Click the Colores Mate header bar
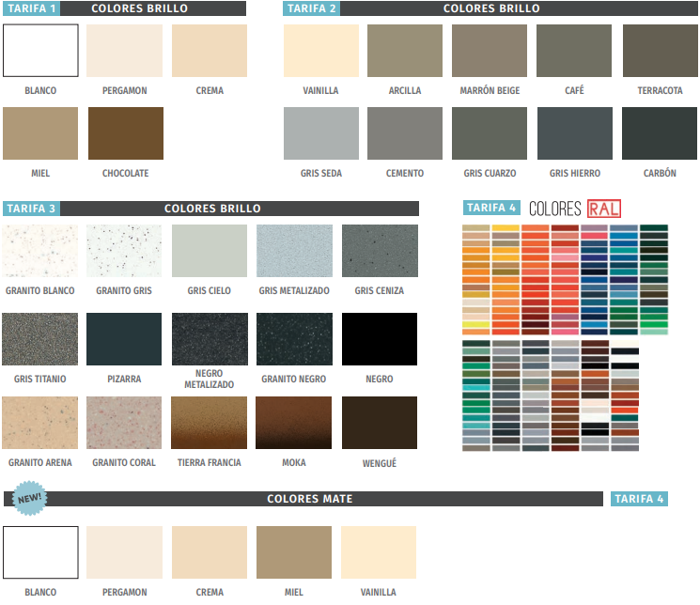Viewport: 700px width, 605px height. pyautogui.click(x=310, y=499)
